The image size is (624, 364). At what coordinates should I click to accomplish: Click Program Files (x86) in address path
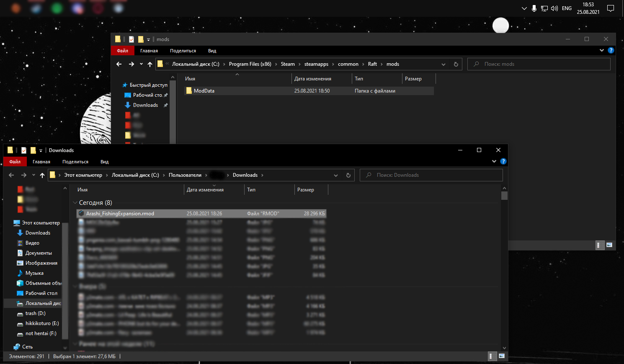250,64
